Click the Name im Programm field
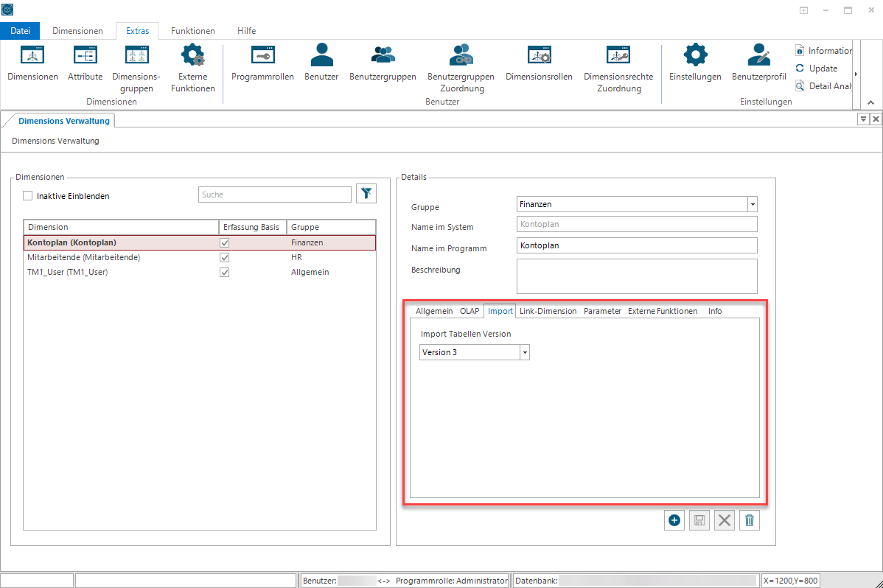 [637, 245]
